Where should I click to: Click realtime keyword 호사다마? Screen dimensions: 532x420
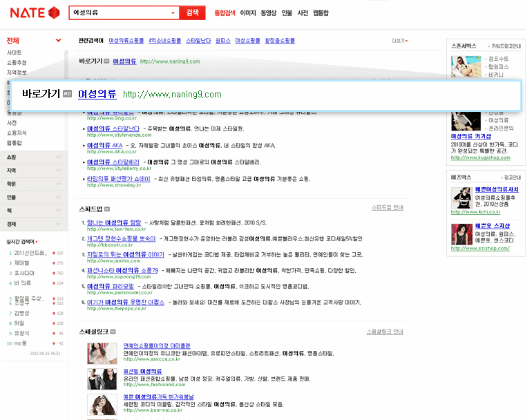point(24,273)
